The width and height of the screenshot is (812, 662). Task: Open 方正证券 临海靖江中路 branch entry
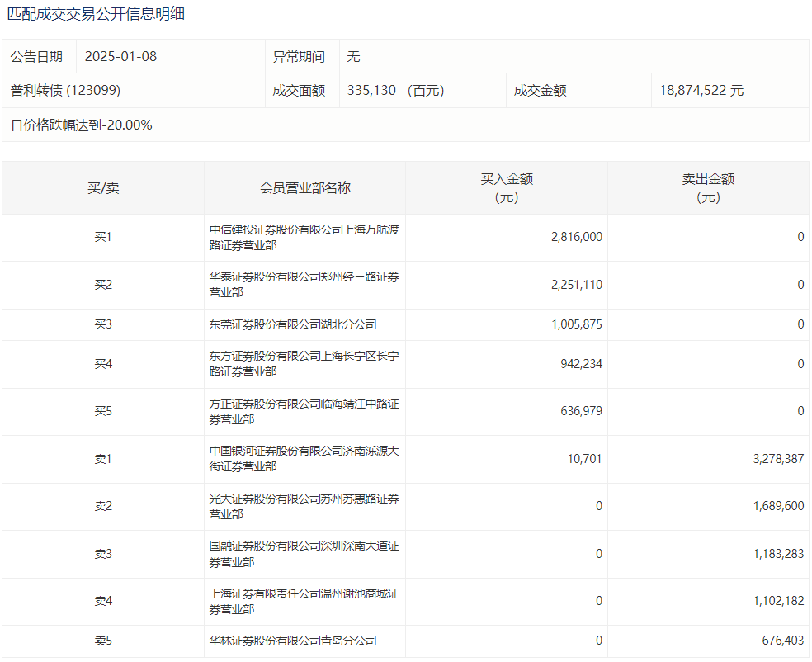tap(304, 412)
